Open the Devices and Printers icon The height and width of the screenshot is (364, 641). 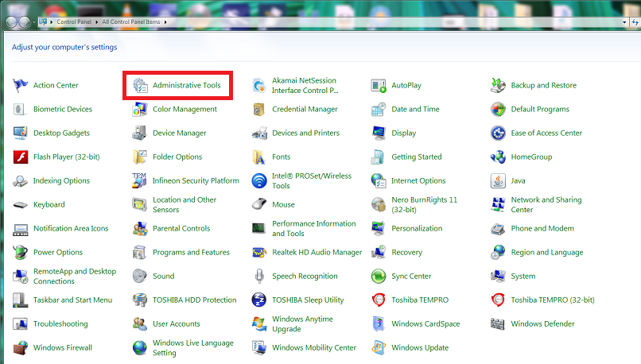click(259, 134)
